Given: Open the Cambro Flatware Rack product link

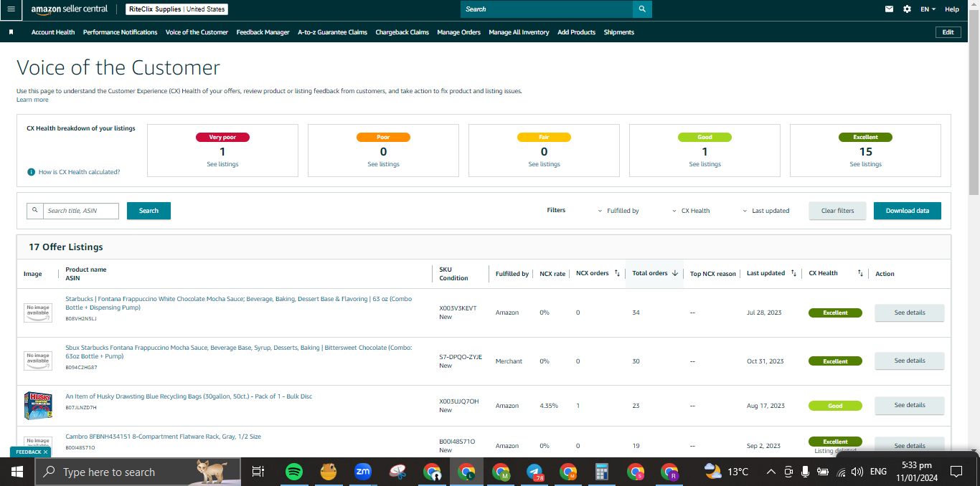Looking at the screenshot, I should point(163,437).
